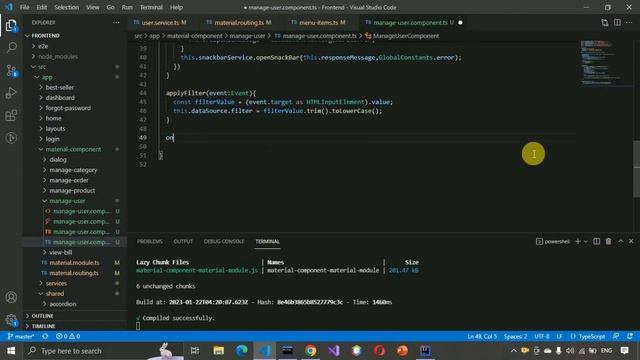Open the Run and Debug view
Viewport: 640px width, 360px height.
(x=11, y=93)
